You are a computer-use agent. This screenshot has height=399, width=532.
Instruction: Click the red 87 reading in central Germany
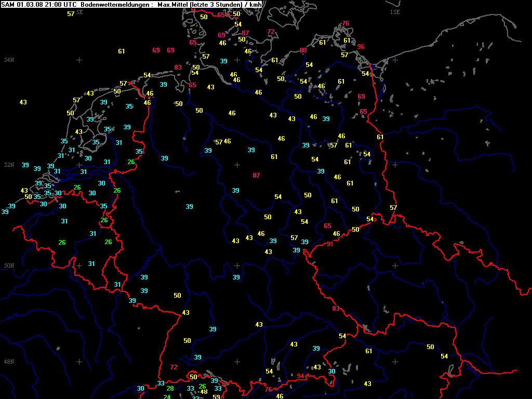point(256,176)
